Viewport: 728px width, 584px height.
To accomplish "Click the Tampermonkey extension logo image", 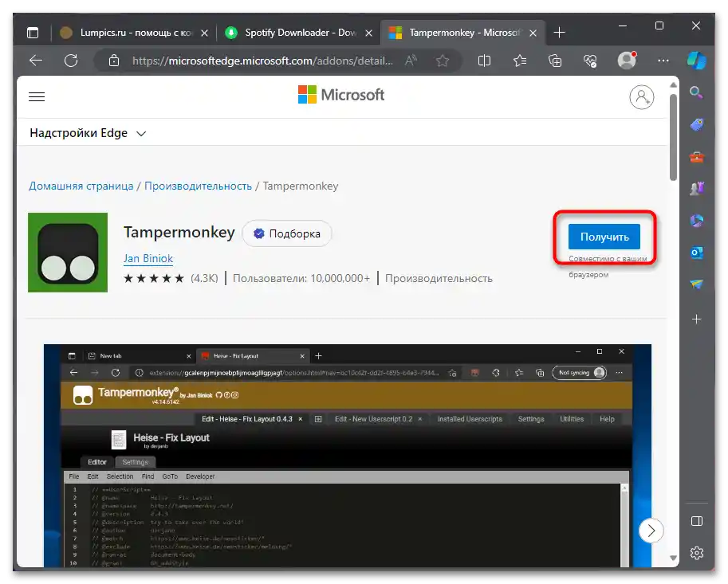I will pyautogui.click(x=68, y=253).
